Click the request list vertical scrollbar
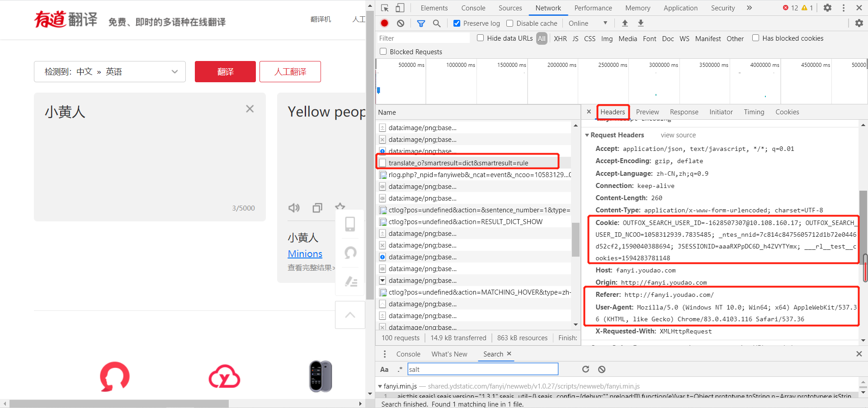This screenshot has width=868, height=408. tap(576, 239)
